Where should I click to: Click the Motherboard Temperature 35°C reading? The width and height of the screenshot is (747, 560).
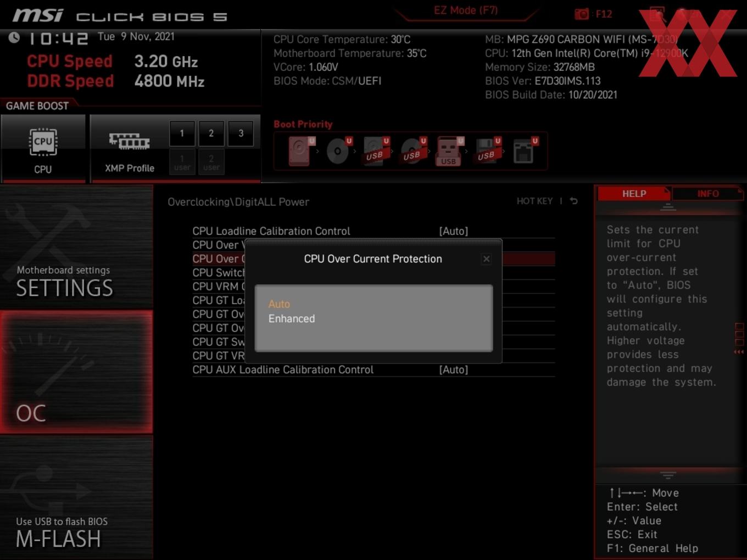coord(350,53)
